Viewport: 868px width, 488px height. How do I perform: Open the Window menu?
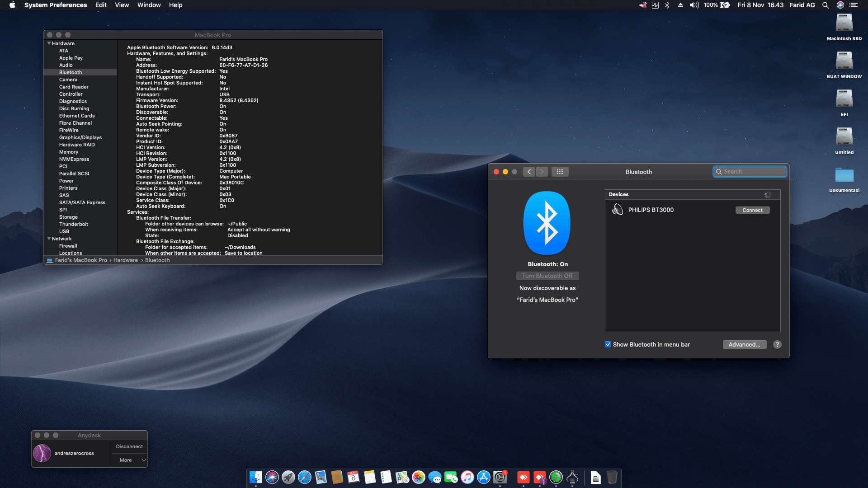coord(149,5)
